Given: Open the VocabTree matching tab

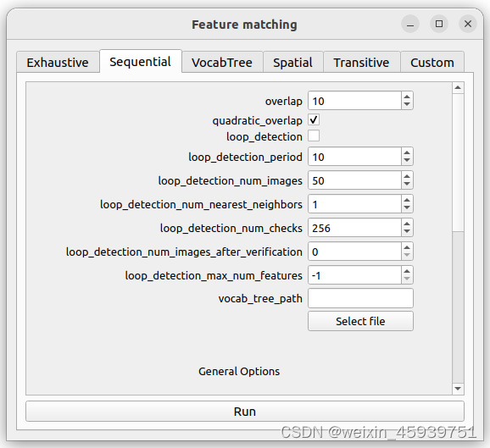Looking at the screenshot, I should pyautogui.click(x=222, y=63).
